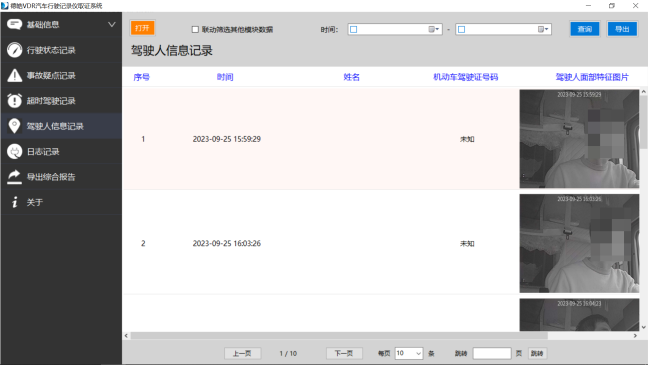Click the 日志记录 plug icon
This screenshot has height=365, width=648.
[x=14, y=151]
